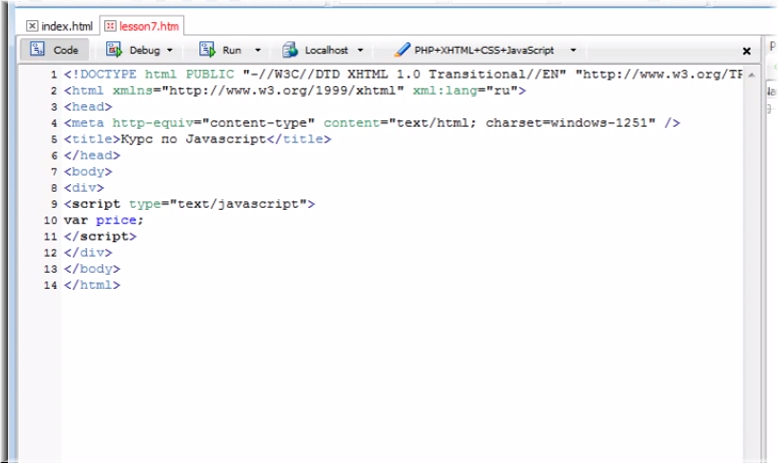Click the 'var' keyword on line 10

(76, 220)
